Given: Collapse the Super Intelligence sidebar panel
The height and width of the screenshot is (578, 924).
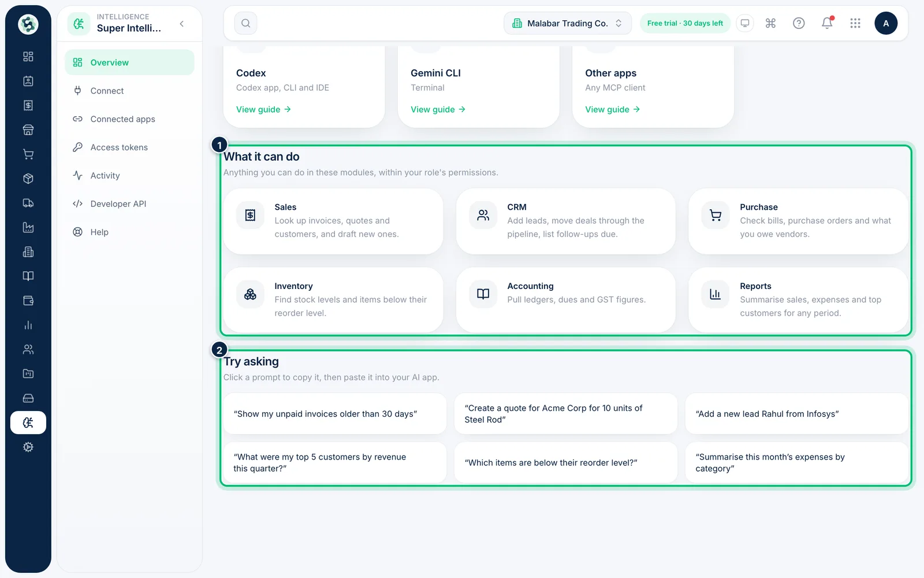Looking at the screenshot, I should click(182, 24).
